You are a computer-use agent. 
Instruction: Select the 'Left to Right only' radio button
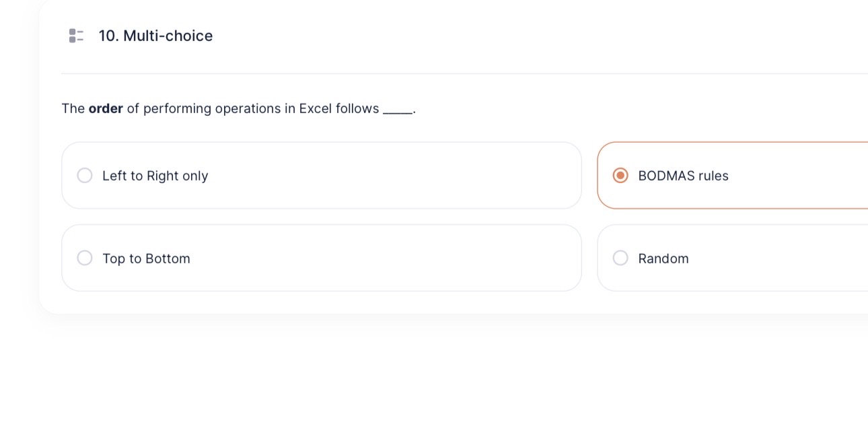(x=85, y=175)
